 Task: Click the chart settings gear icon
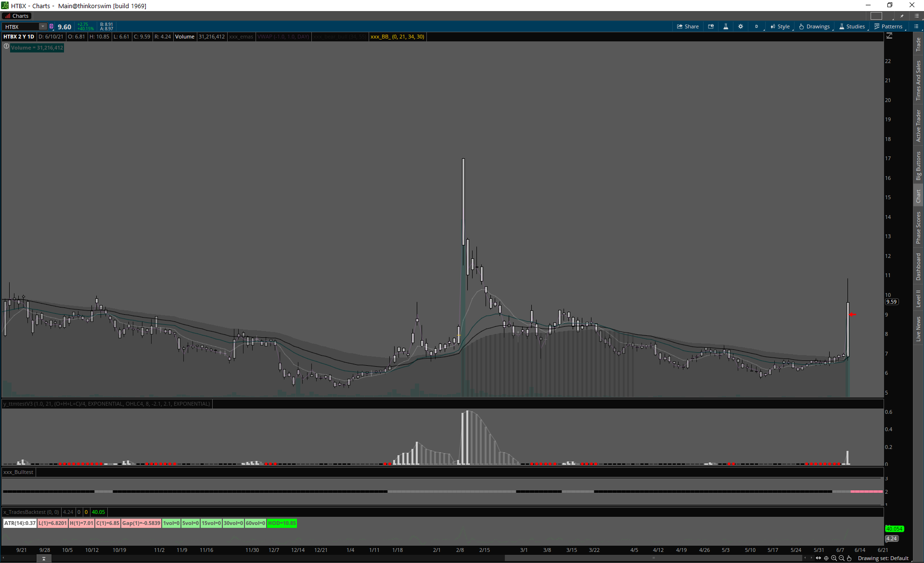741,26
